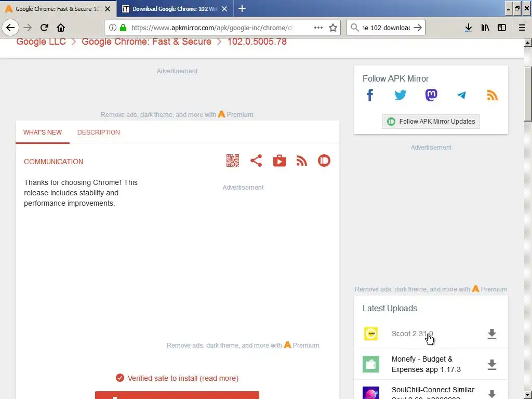Open the Google LLC breadcrumb link
532x399 pixels.
(41, 42)
